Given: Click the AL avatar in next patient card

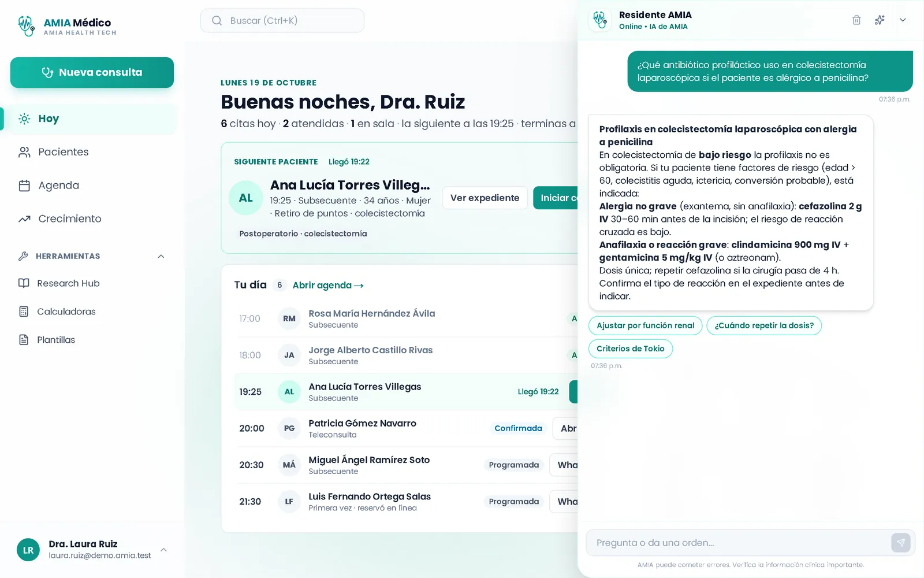Looking at the screenshot, I should 246,198.
